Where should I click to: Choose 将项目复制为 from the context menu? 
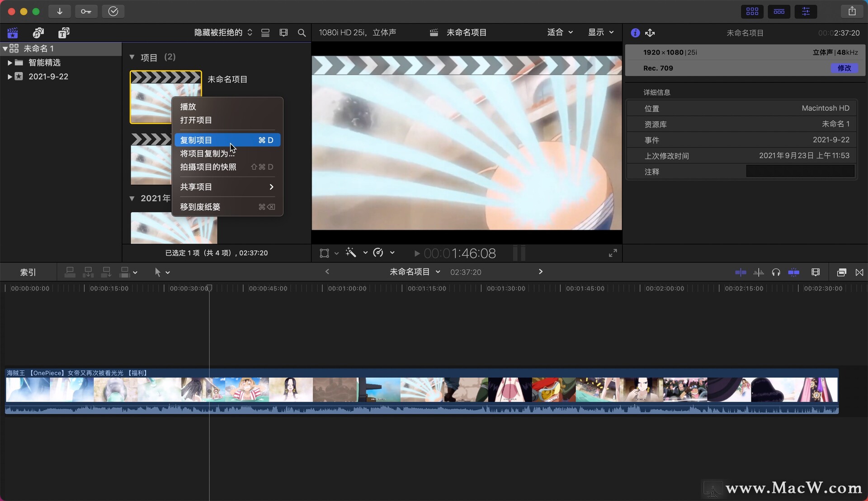[227, 154]
